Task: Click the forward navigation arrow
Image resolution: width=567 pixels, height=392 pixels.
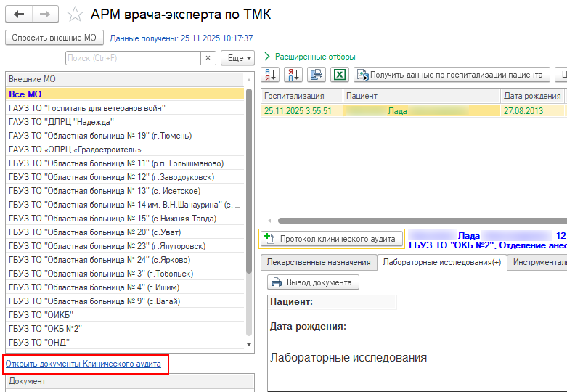Action: point(45,15)
